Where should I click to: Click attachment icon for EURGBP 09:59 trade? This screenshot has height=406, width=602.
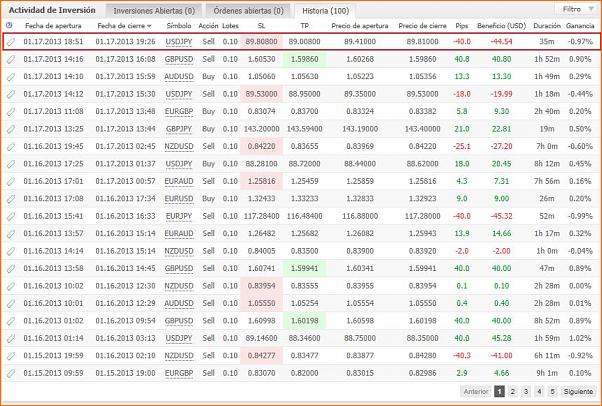12,373
